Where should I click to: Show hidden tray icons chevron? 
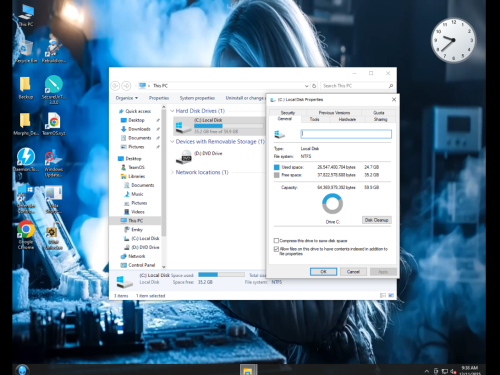(x=427, y=371)
